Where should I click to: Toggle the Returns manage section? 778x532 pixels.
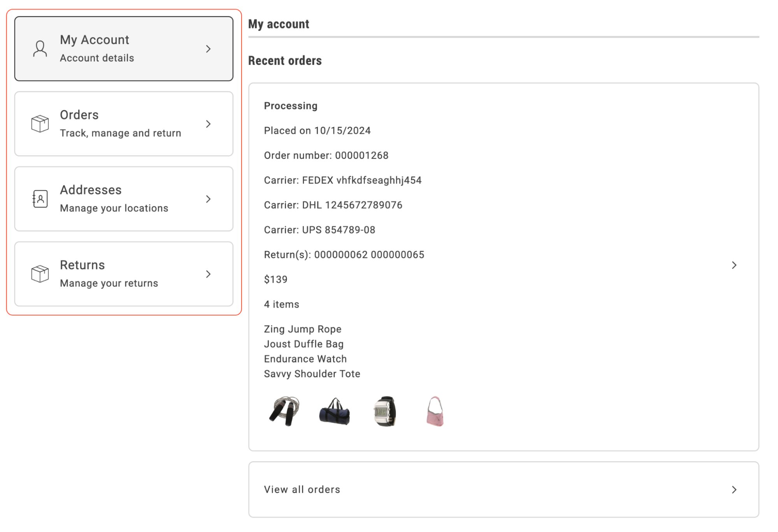[124, 274]
